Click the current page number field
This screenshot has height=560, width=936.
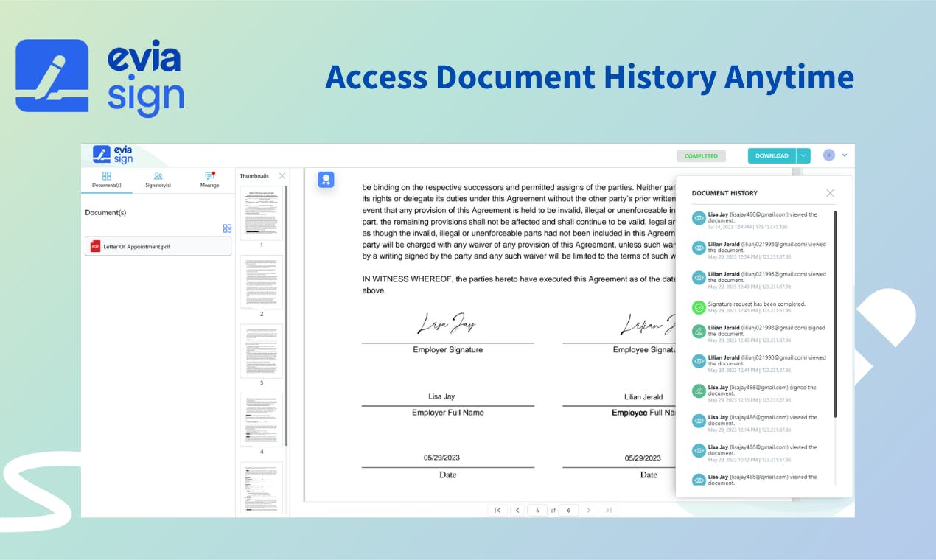point(537,510)
